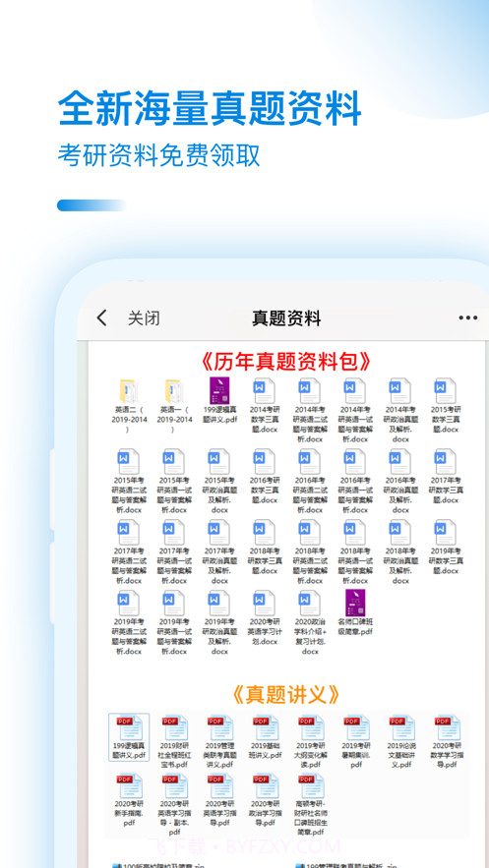Image resolution: width=489 pixels, height=868 pixels.
Task: Open 2018年考研英语二试题与答案解析.docx
Action: pos(310,552)
